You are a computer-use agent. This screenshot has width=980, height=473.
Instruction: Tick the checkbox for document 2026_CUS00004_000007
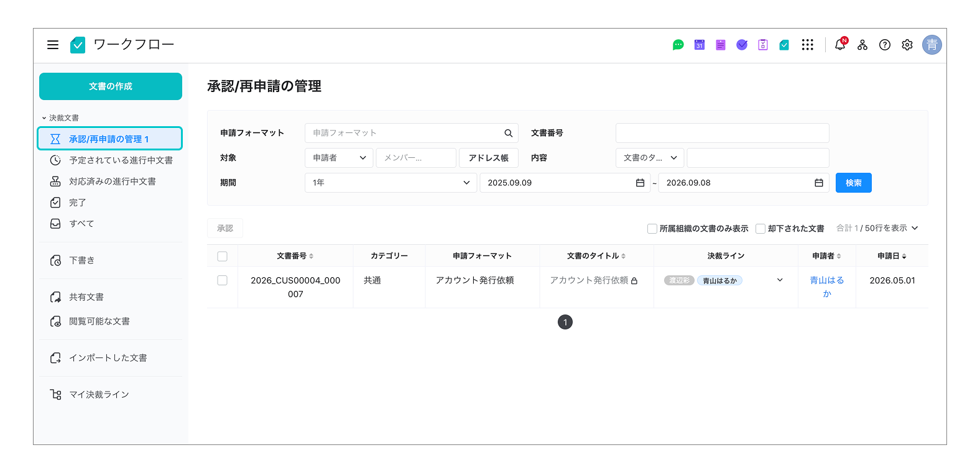[223, 280]
